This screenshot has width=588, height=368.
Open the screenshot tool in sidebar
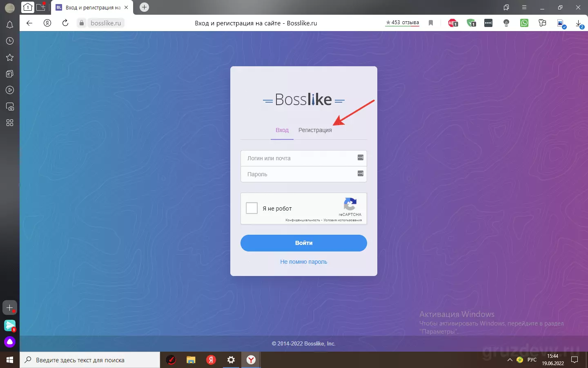[x=10, y=107]
